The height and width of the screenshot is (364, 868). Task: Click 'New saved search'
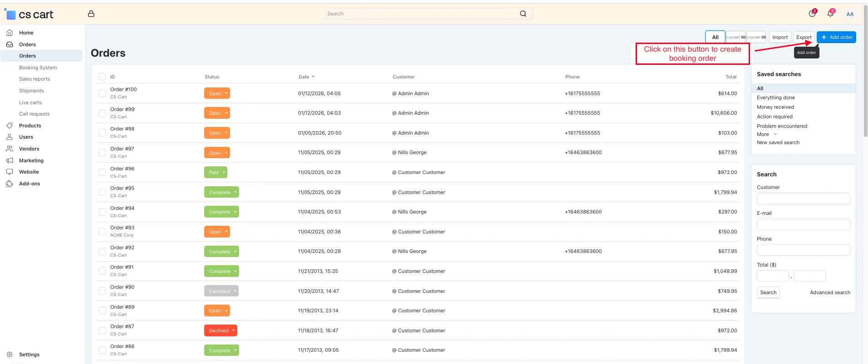pyautogui.click(x=778, y=142)
